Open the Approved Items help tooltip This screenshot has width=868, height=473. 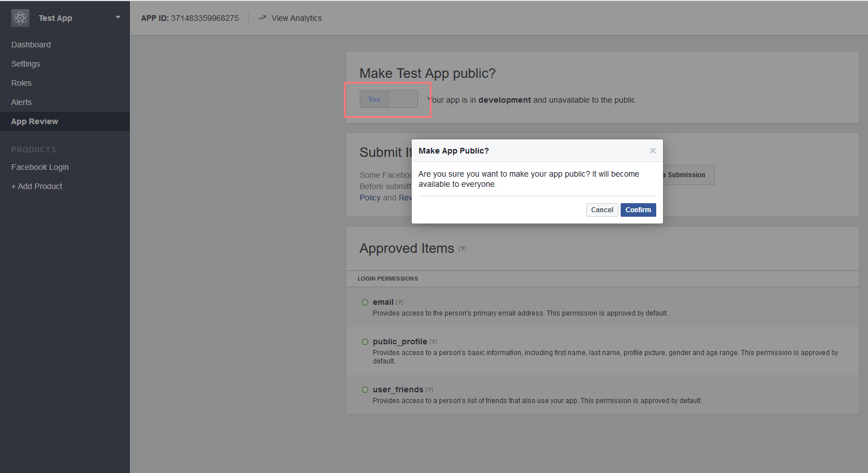coord(463,248)
